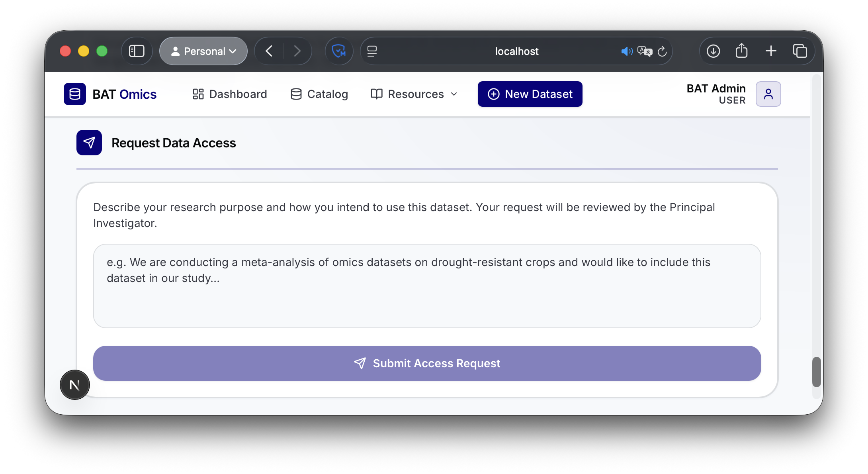
Task: Open the page reader menu icon
Action: [x=372, y=51]
